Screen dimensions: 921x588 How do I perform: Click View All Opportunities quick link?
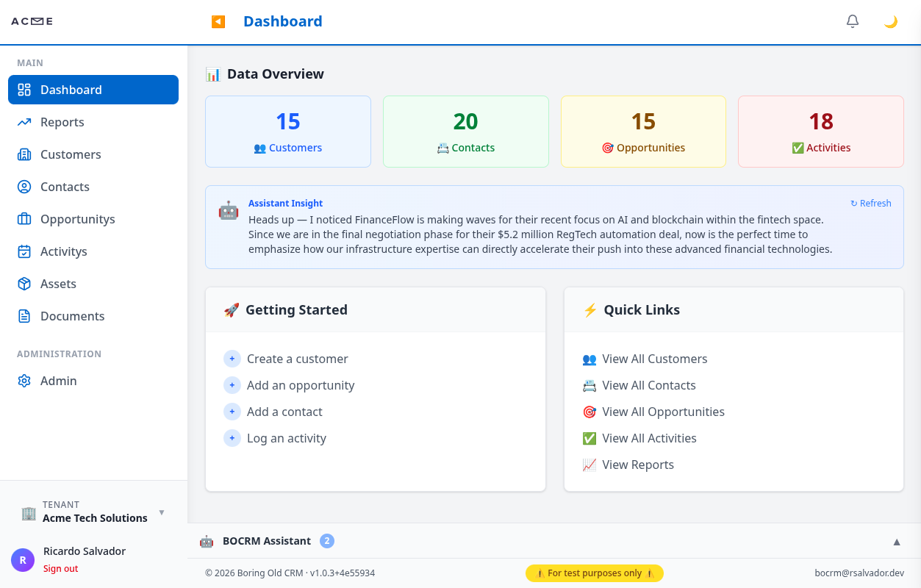[662, 412]
